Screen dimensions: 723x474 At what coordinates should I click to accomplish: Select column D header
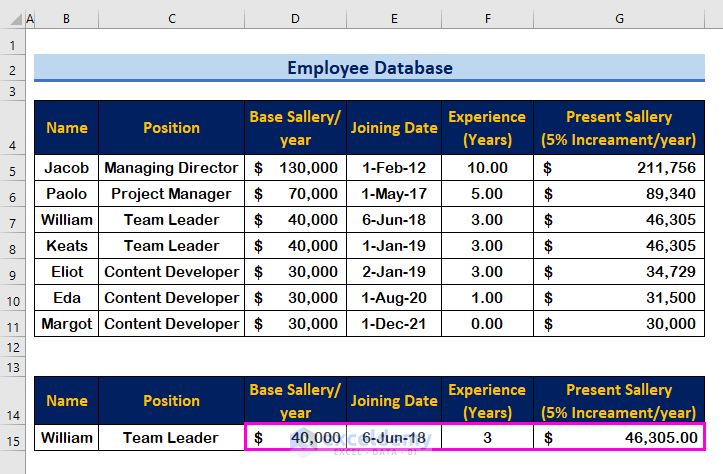[295, 18]
